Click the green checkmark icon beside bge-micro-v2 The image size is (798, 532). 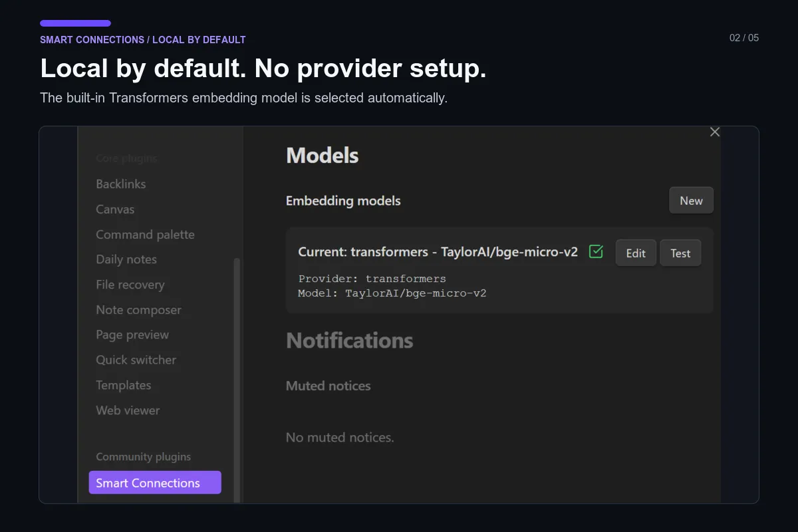click(596, 252)
